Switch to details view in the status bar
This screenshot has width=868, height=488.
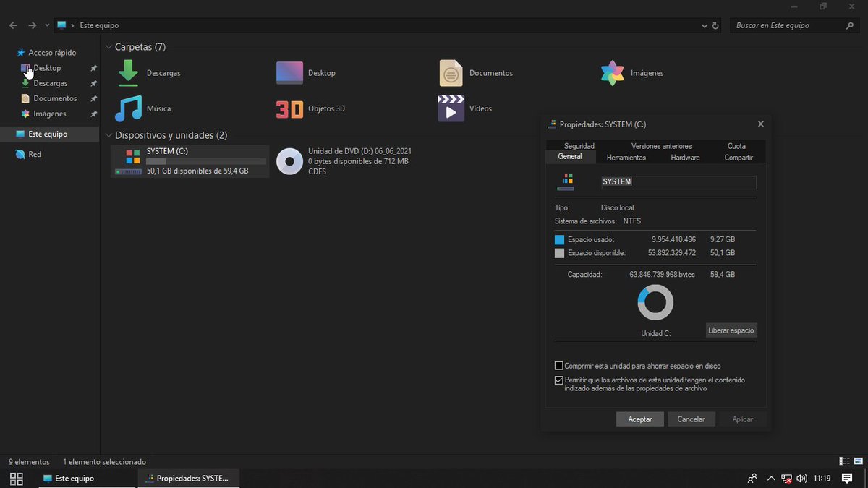pos(844,461)
